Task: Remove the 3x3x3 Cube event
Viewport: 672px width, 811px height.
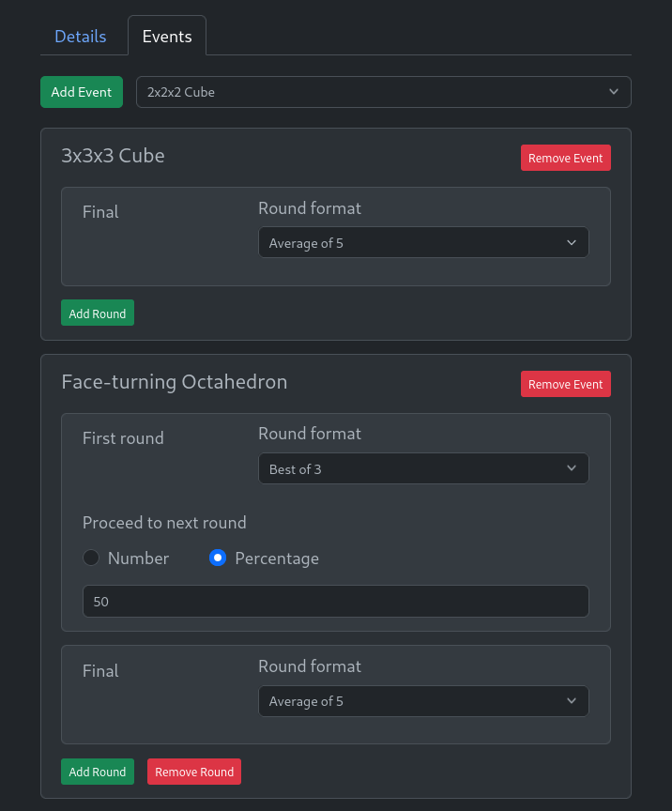Action: 565,158
